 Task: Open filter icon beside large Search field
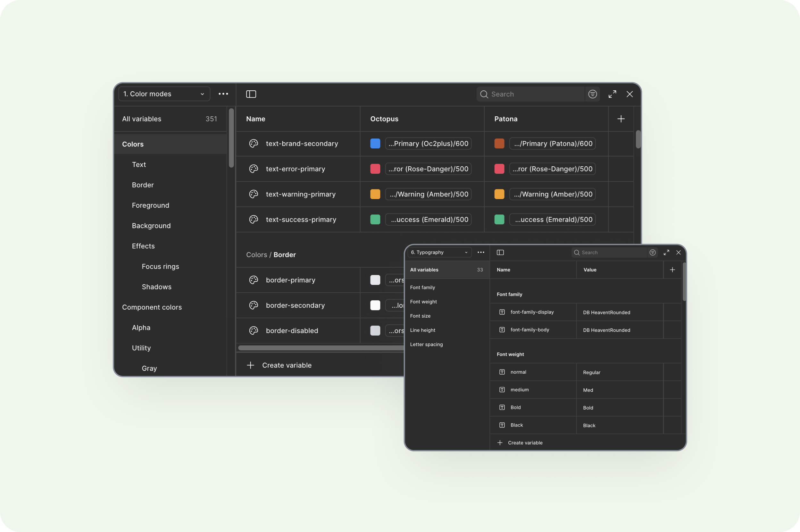coord(592,94)
